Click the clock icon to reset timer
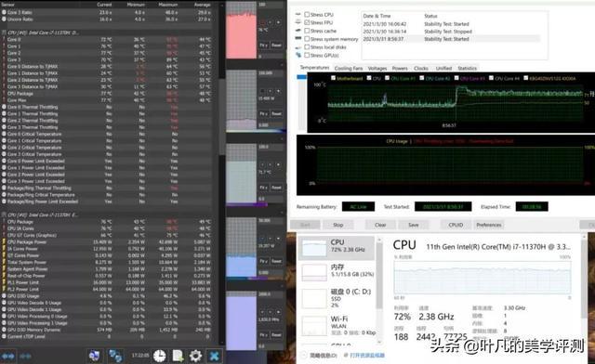 pyautogui.click(x=160, y=356)
